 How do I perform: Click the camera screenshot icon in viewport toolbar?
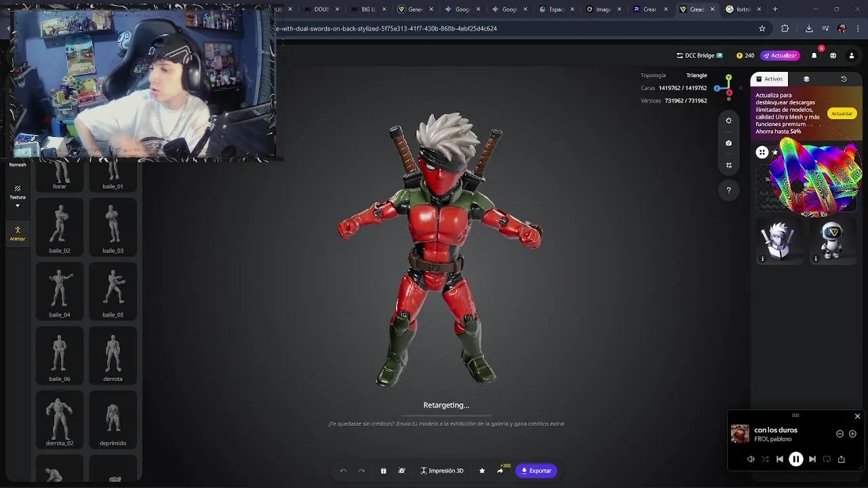(x=728, y=143)
